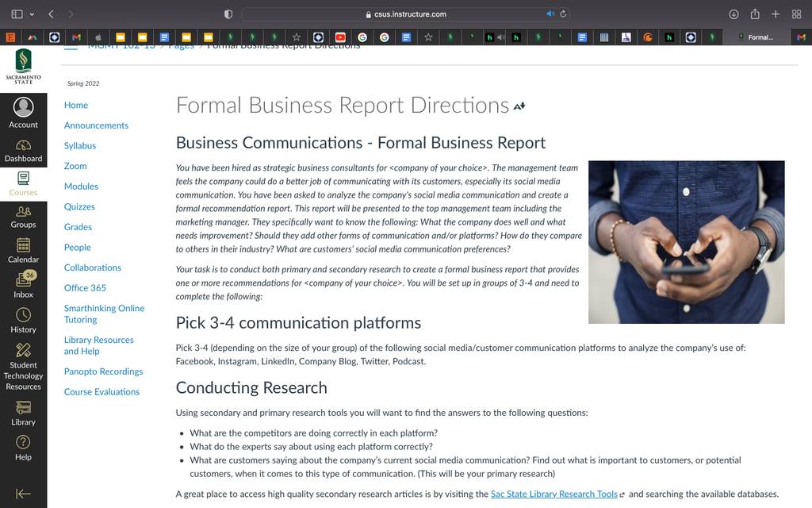Switch to the YouTube tab
812x508 pixels.
tap(340, 37)
